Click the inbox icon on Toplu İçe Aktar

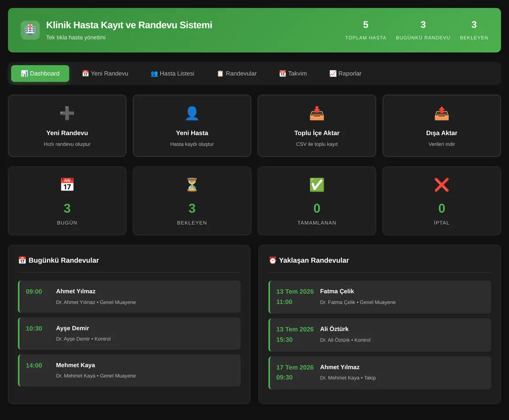pyautogui.click(x=317, y=113)
